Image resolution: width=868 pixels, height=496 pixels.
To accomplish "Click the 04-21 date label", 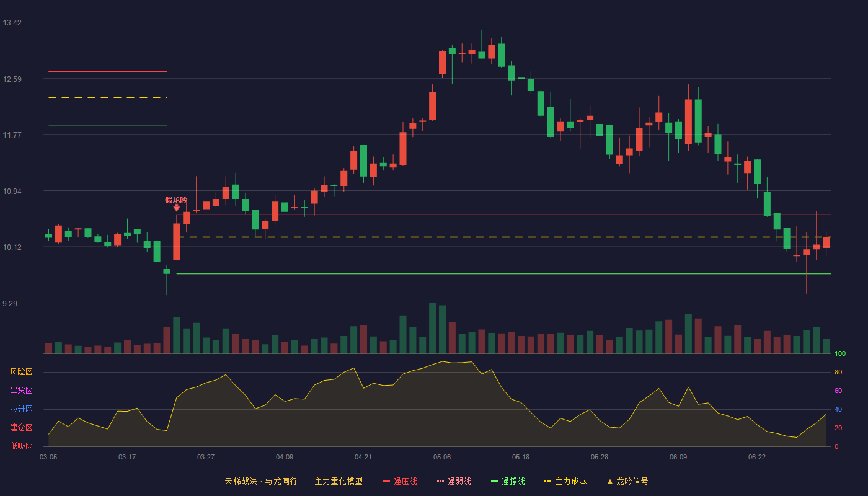I will 363,457.
